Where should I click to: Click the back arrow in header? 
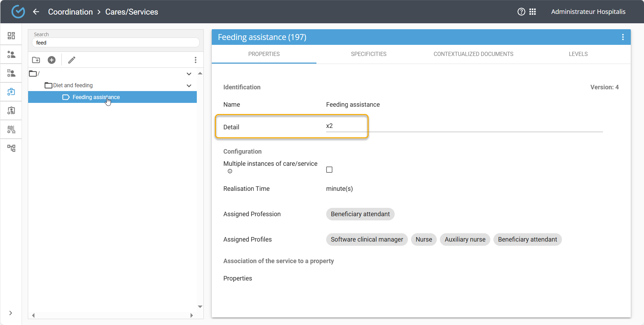point(36,12)
